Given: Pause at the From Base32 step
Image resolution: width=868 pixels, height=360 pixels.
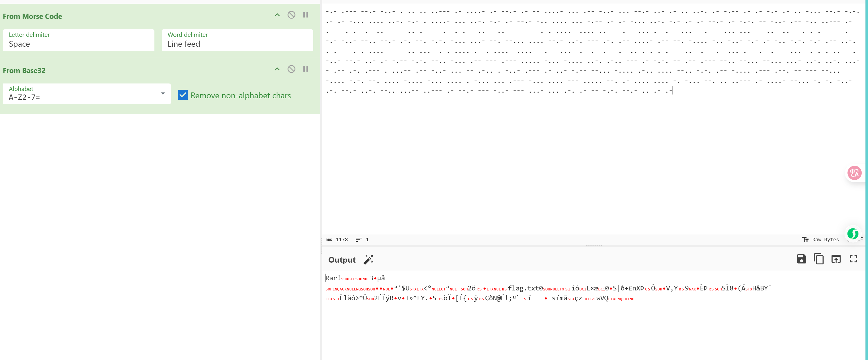Looking at the screenshot, I should point(305,69).
